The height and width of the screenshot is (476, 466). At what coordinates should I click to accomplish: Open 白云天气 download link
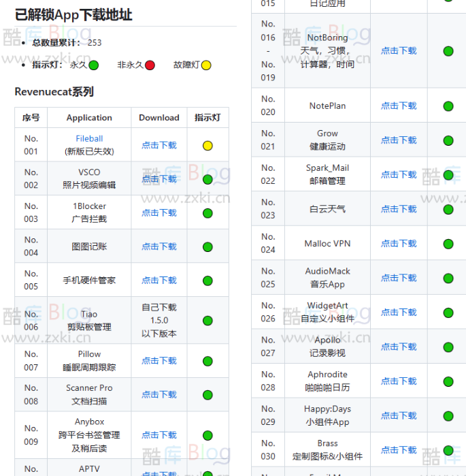[399, 209]
